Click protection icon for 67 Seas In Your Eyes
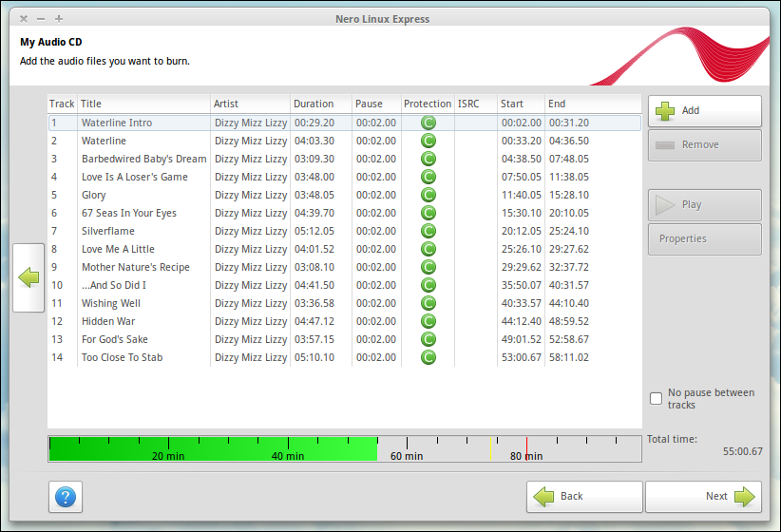Image resolution: width=781 pixels, height=532 pixels. (428, 213)
